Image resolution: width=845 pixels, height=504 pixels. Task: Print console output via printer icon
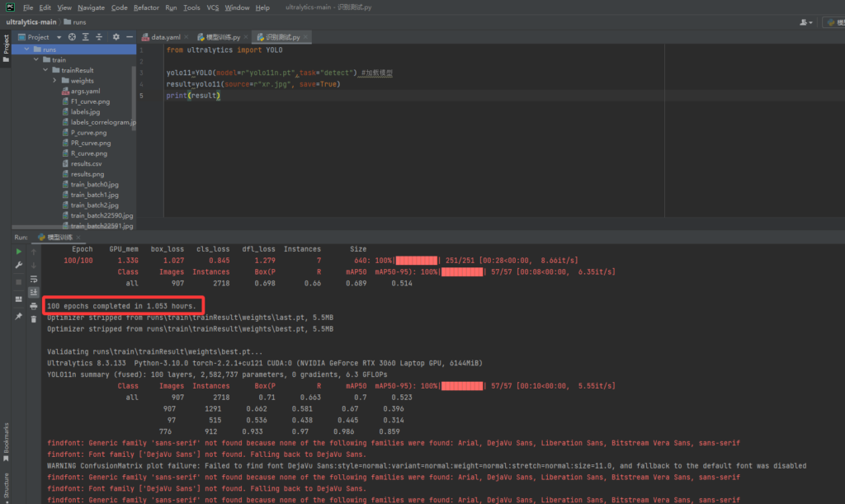point(33,306)
